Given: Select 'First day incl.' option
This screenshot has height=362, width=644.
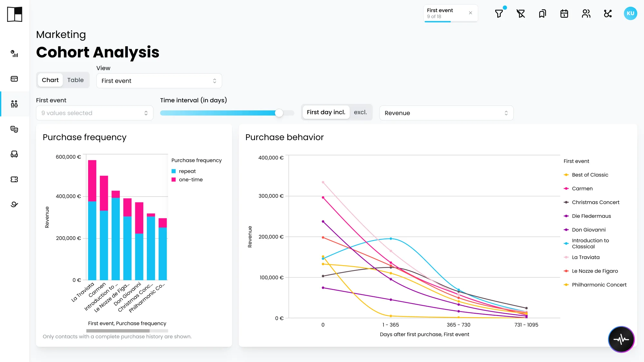Looking at the screenshot, I should pos(326,112).
